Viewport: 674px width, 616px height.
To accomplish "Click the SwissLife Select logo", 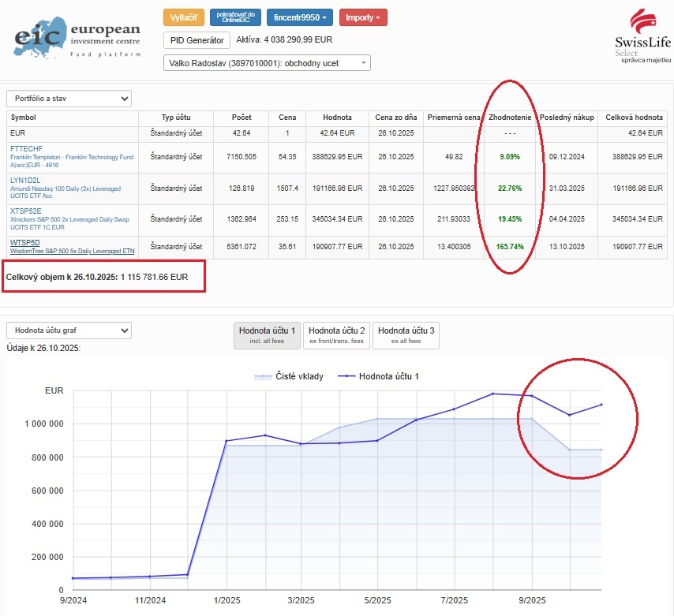I will (642, 36).
